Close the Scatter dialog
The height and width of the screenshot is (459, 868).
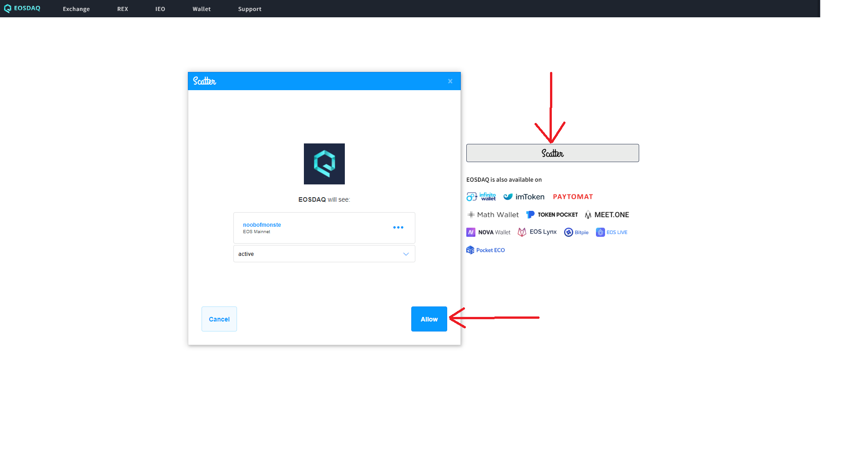pyautogui.click(x=450, y=81)
